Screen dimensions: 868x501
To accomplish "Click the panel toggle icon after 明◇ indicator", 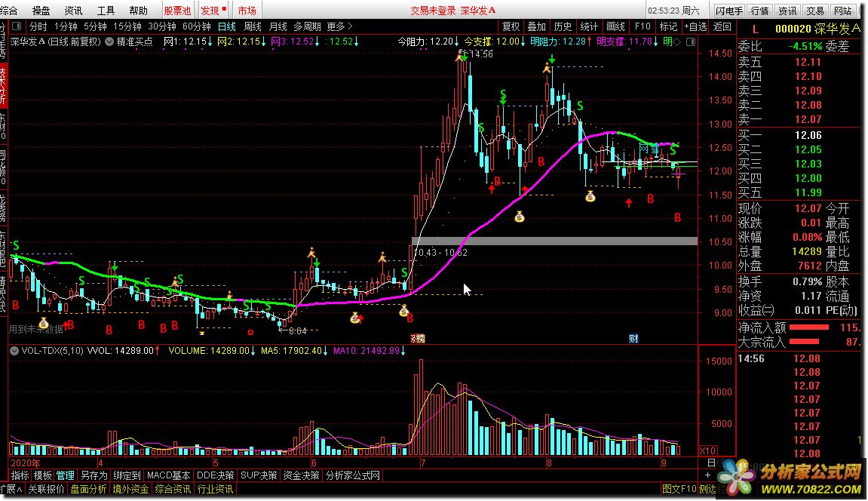I will 691,41.
